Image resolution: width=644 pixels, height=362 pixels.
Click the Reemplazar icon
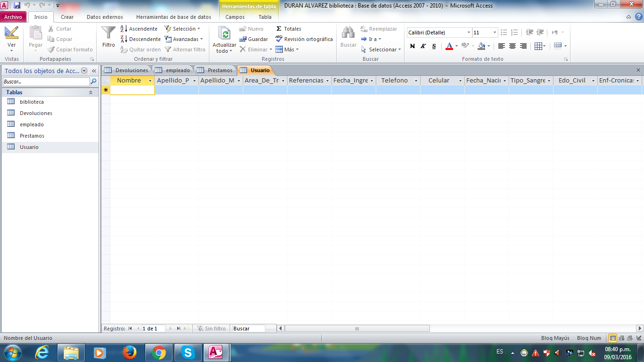(364, 29)
